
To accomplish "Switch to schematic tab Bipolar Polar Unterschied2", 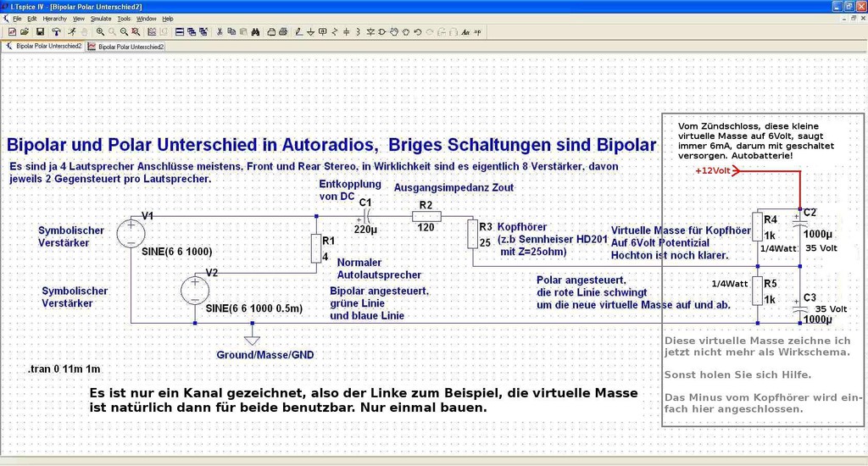I will 44,47.
